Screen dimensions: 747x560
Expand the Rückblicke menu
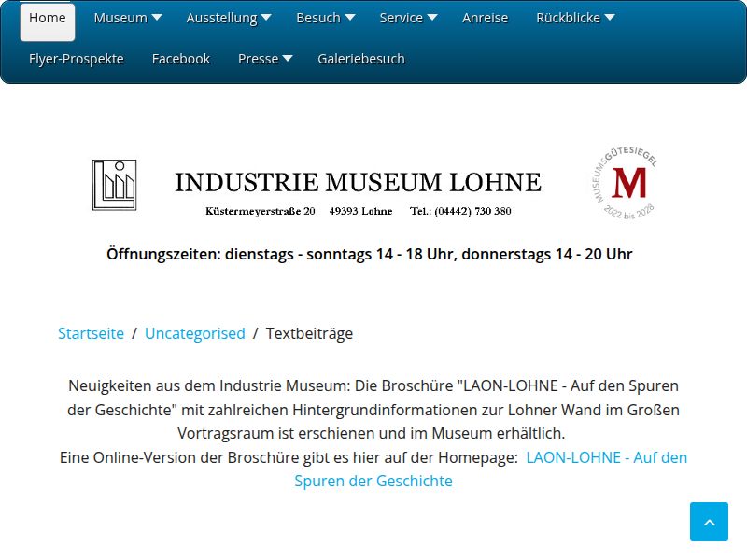pos(574,18)
